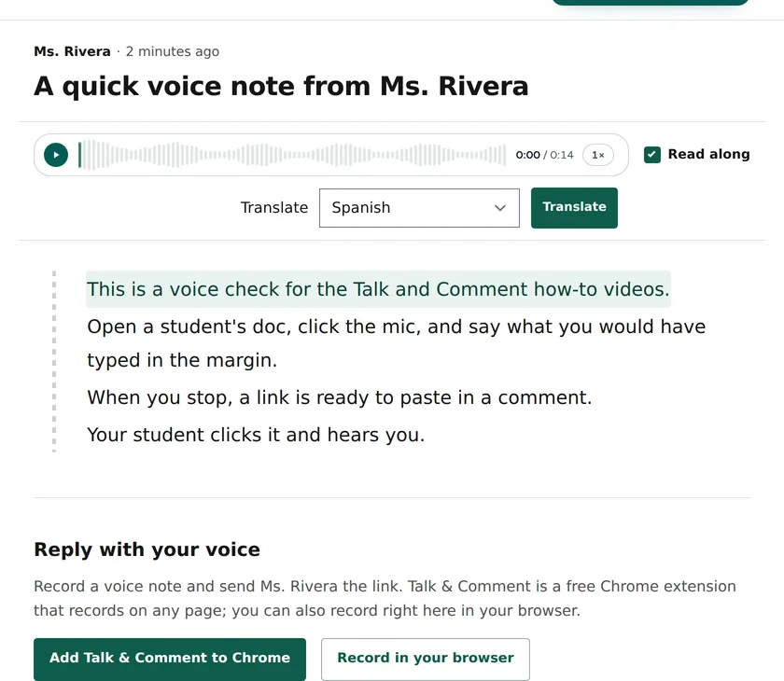The width and height of the screenshot is (784, 681).
Task: Change the 1× playback speed
Action: pos(598,155)
